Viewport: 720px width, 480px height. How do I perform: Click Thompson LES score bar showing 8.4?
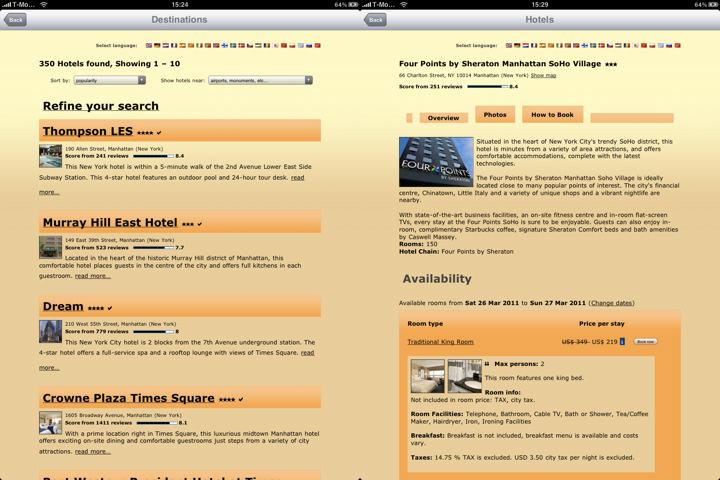tap(153, 156)
